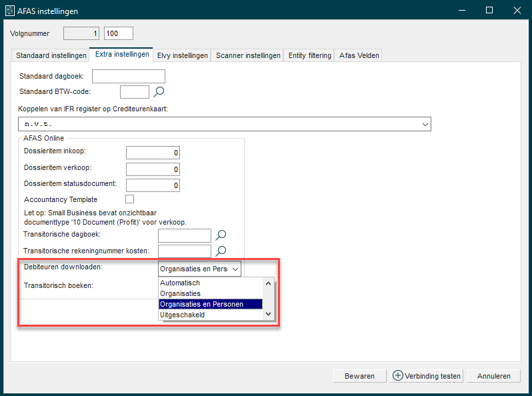
Task: Click the AFAS instellingen title bar app icon
Action: coord(10,11)
